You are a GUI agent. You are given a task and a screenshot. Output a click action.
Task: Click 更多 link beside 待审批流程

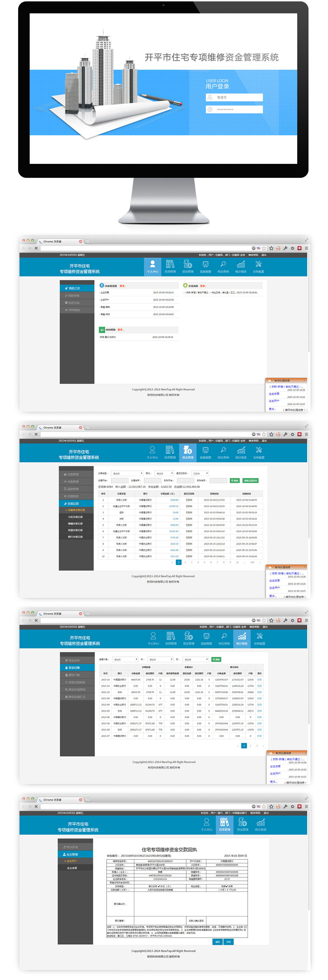coord(123,286)
